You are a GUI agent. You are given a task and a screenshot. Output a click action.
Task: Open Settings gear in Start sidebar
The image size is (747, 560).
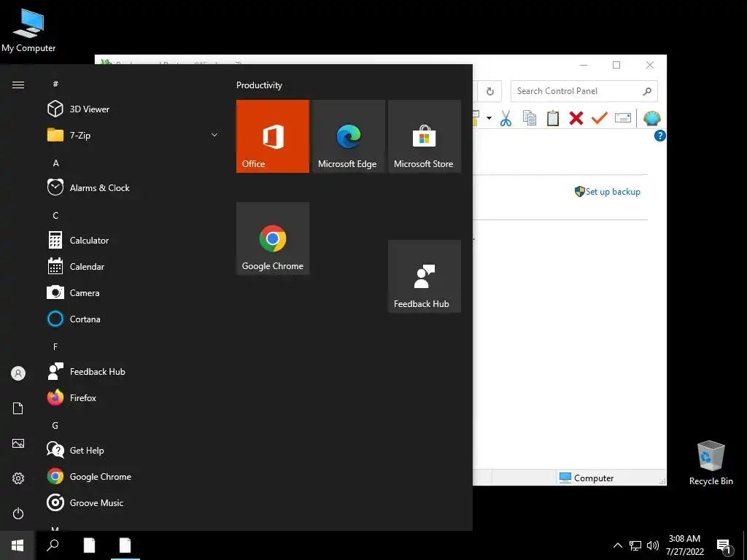click(18, 478)
